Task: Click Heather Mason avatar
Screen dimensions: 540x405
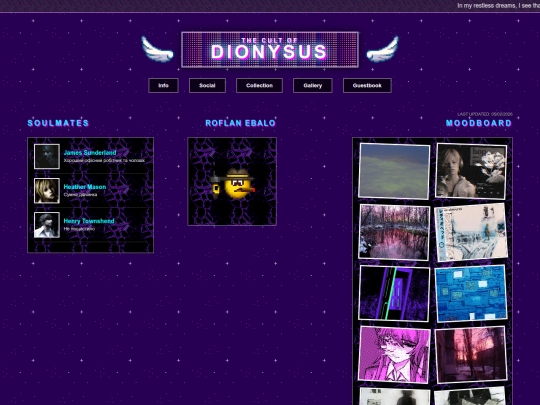Action: [47, 191]
